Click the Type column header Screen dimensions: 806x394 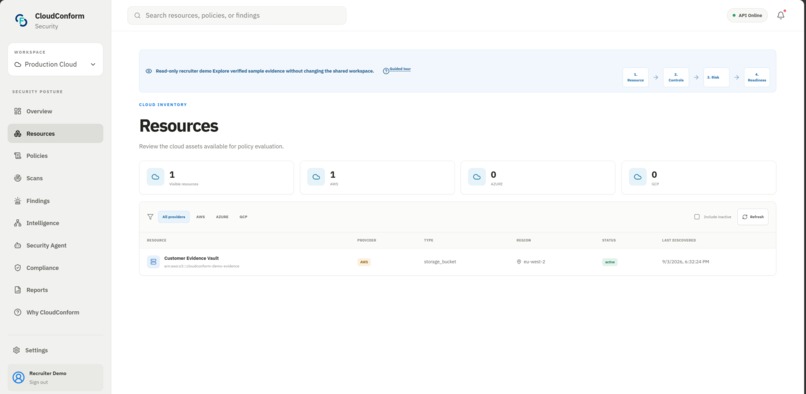pos(429,240)
